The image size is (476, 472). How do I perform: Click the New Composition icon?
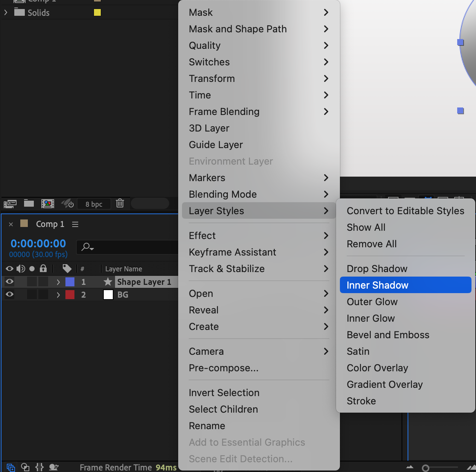pyautogui.click(x=48, y=204)
